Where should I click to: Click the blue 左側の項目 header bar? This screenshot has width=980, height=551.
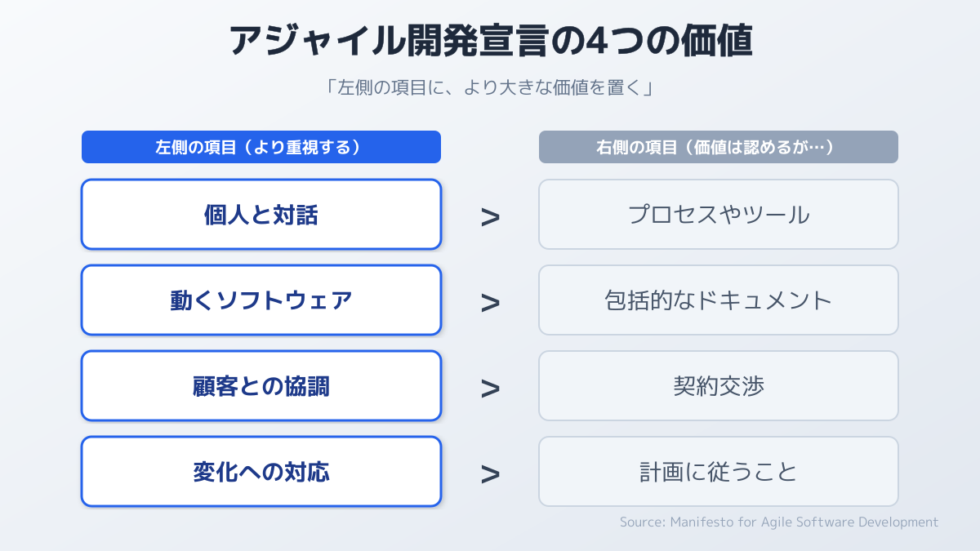point(261,147)
